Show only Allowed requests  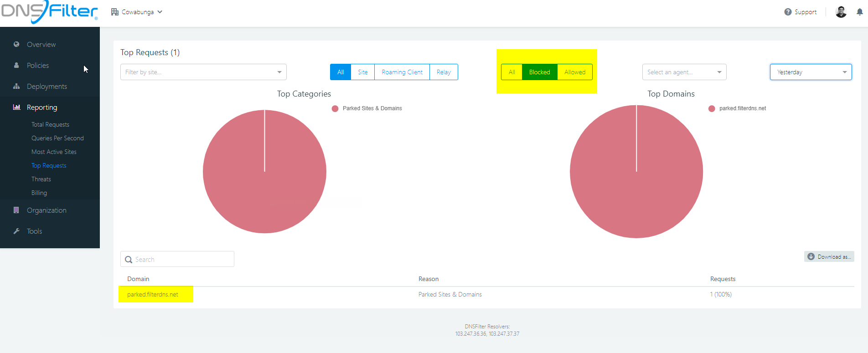click(575, 72)
